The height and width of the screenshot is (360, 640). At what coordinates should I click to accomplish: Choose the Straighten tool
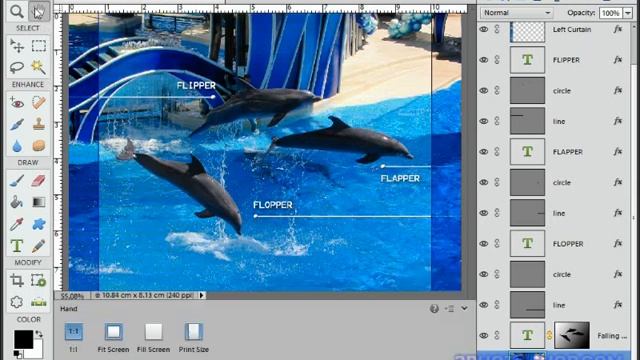tap(39, 302)
